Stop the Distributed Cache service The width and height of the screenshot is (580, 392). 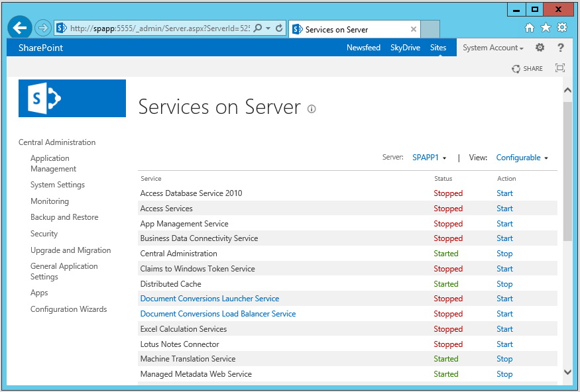pyautogui.click(x=504, y=284)
